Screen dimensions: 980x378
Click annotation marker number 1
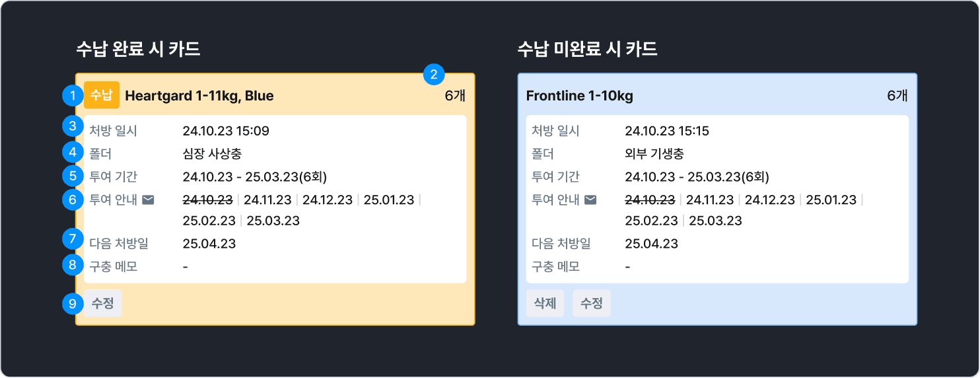71,96
